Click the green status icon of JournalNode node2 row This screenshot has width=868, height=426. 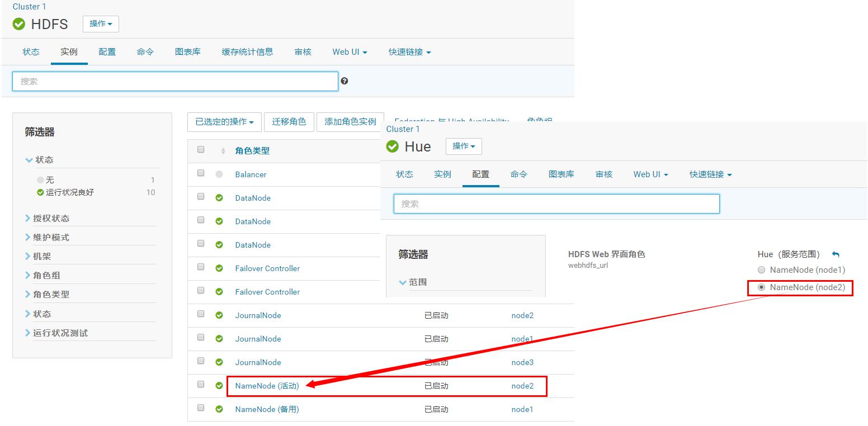[x=219, y=315]
